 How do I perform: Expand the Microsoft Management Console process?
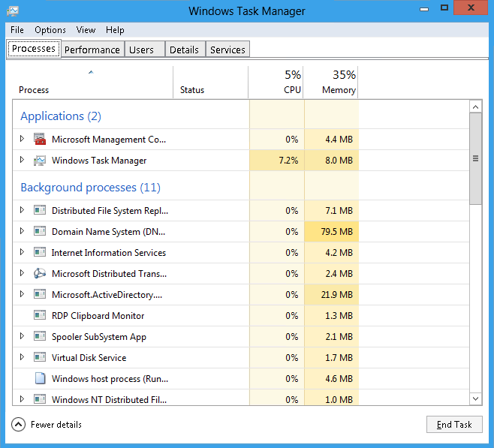point(22,139)
